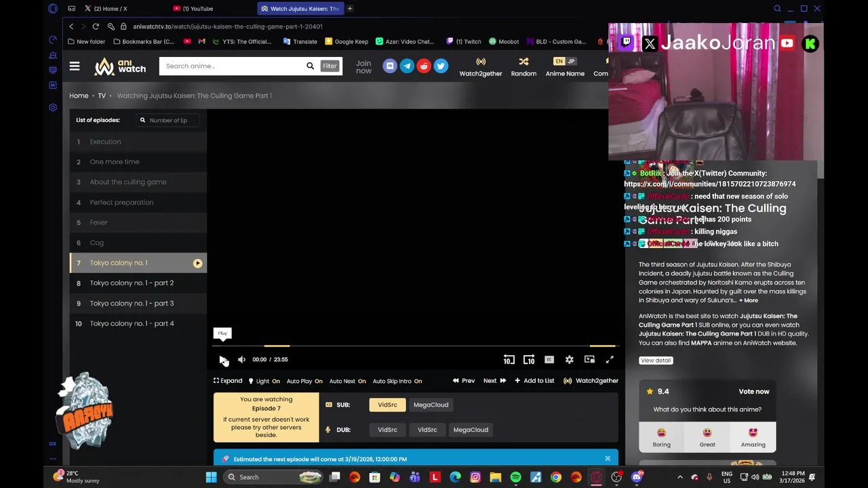Image resolution: width=868 pixels, height=488 pixels.
Task: Switch anime name language to EN
Action: click(x=559, y=61)
